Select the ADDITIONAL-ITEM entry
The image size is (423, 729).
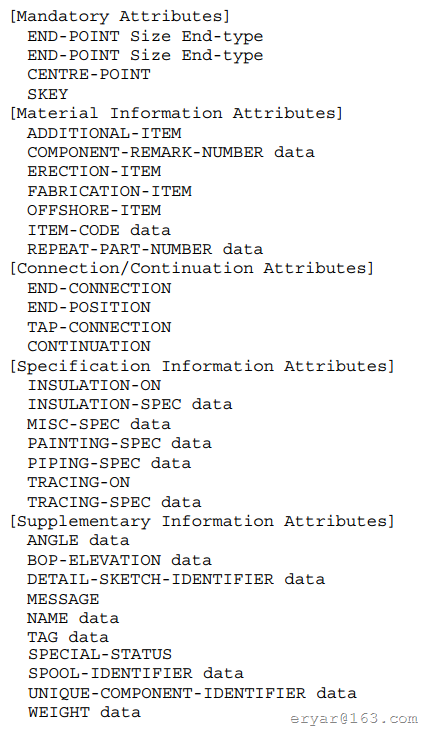104,133
